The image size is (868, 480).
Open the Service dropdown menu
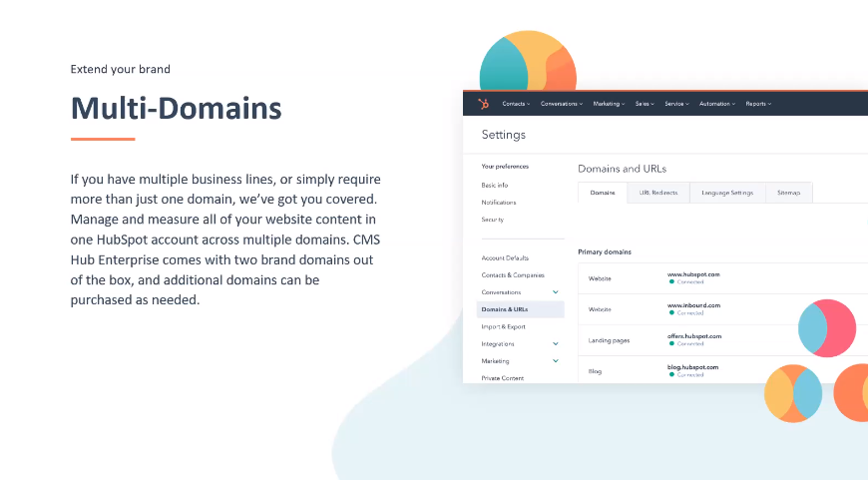click(676, 104)
